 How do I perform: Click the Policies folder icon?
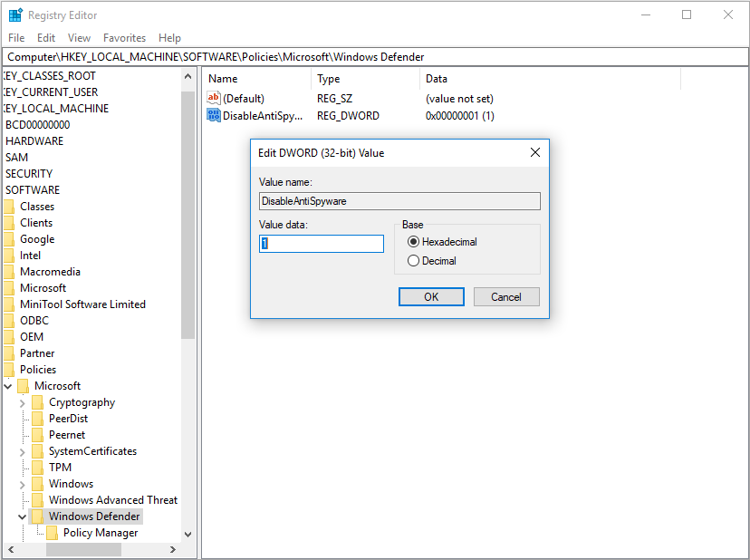click(9, 370)
